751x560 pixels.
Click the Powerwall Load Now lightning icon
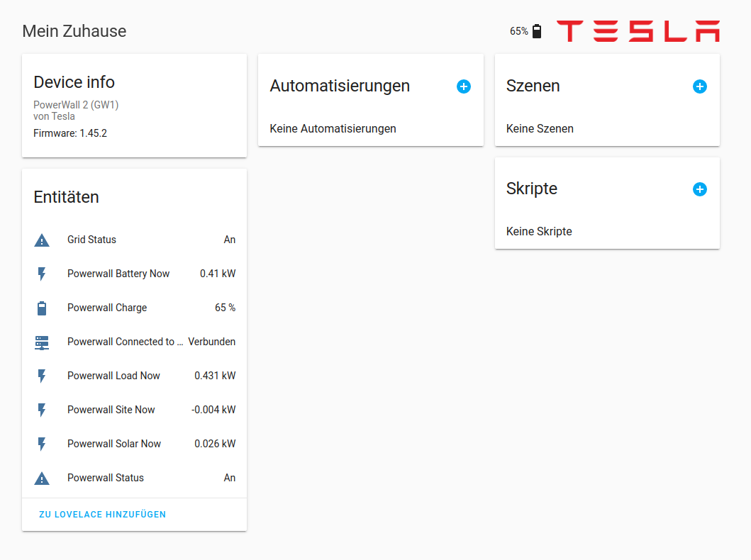click(42, 376)
